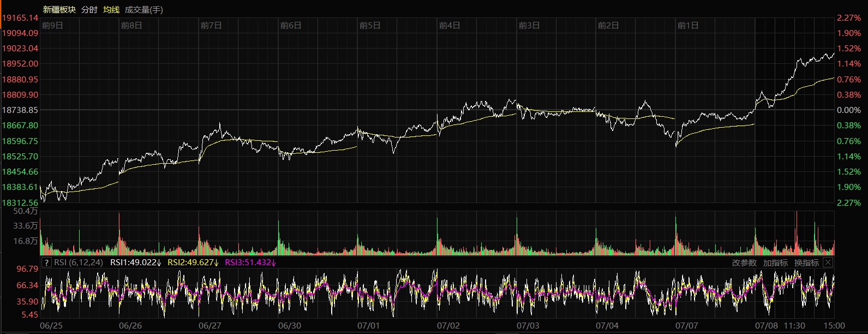Click 换指标 to switch indicator
Viewport: 868px width, 334px height.
click(806, 263)
